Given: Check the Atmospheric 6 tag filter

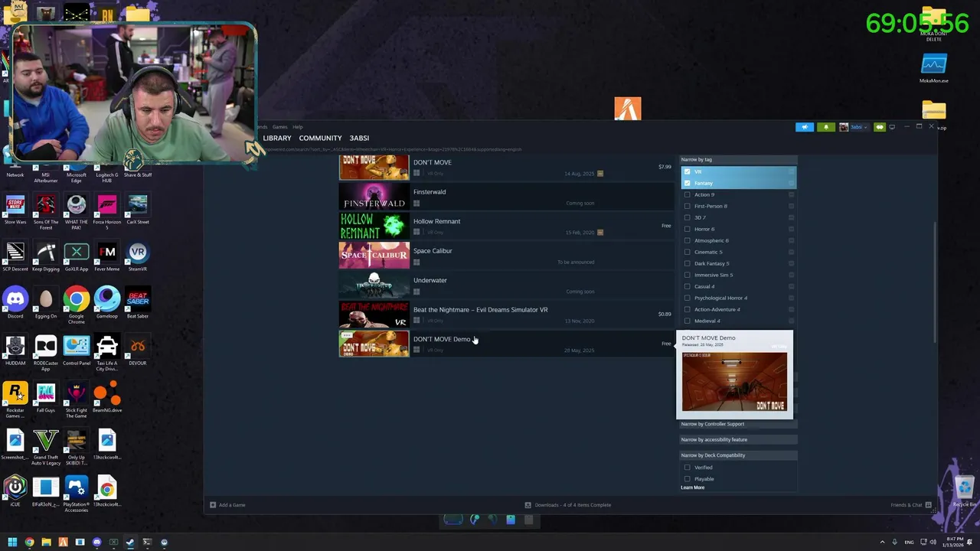Looking at the screenshot, I should [687, 240].
